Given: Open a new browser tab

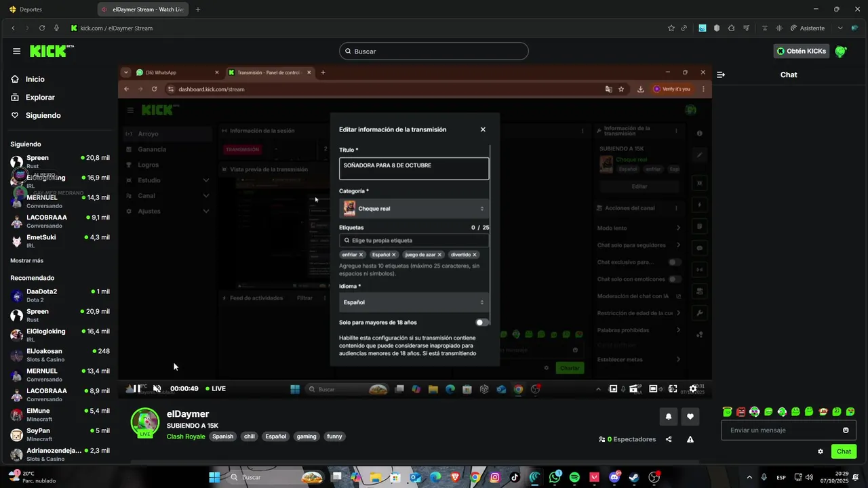Looking at the screenshot, I should [x=198, y=9].
